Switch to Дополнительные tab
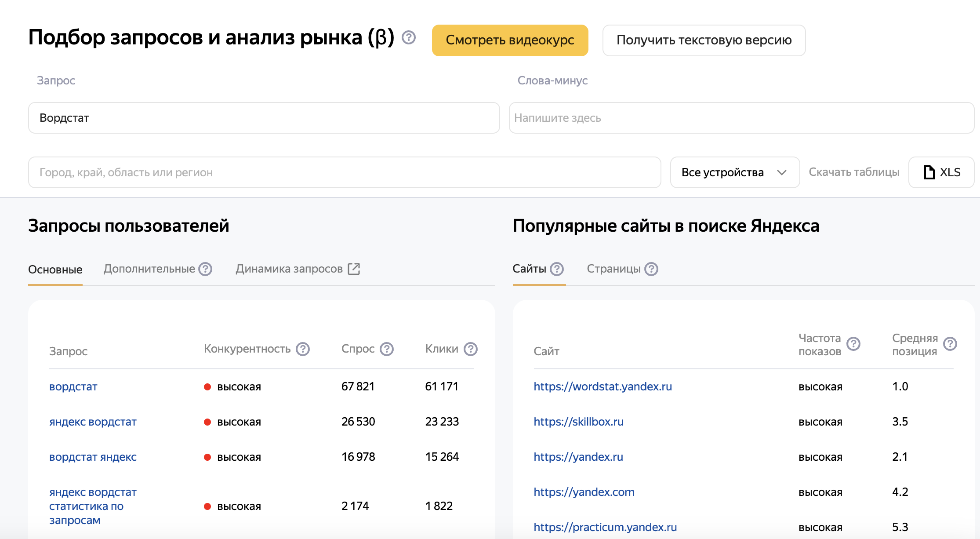This screenshot has height=539, width=980. (149, 269)
